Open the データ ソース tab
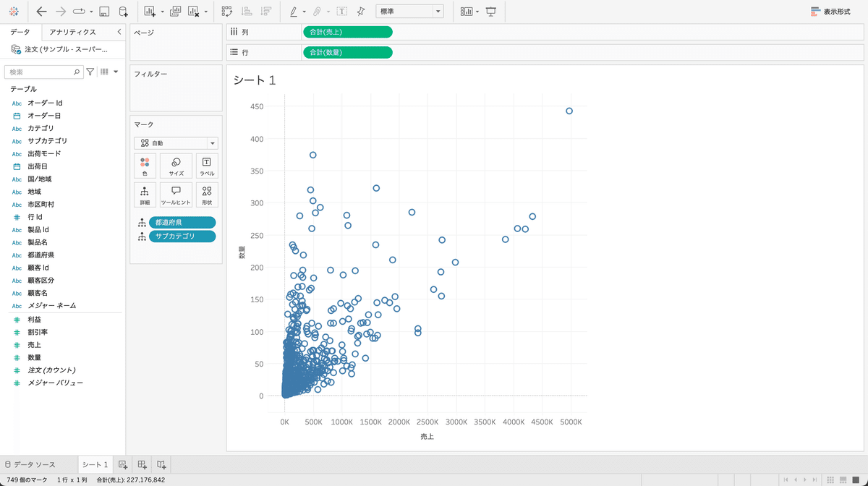The image size is (868, 486). pyautogui.click(x=33, y=464)
